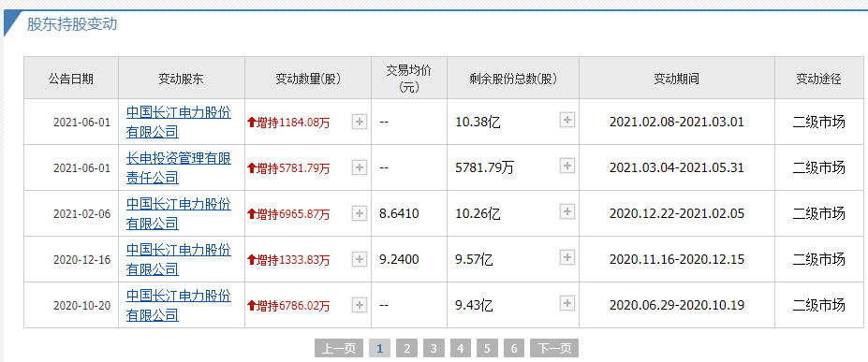
Task: Click the 交易均价(元) column header
Action: point(408,79)
